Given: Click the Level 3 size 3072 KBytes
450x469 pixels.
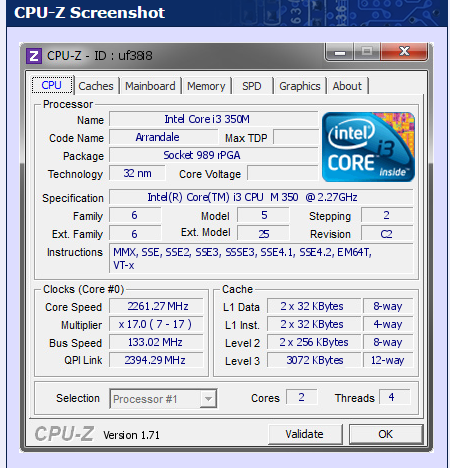Looking at the screenshot, I should pyautogui.click(x=314, y=360).
